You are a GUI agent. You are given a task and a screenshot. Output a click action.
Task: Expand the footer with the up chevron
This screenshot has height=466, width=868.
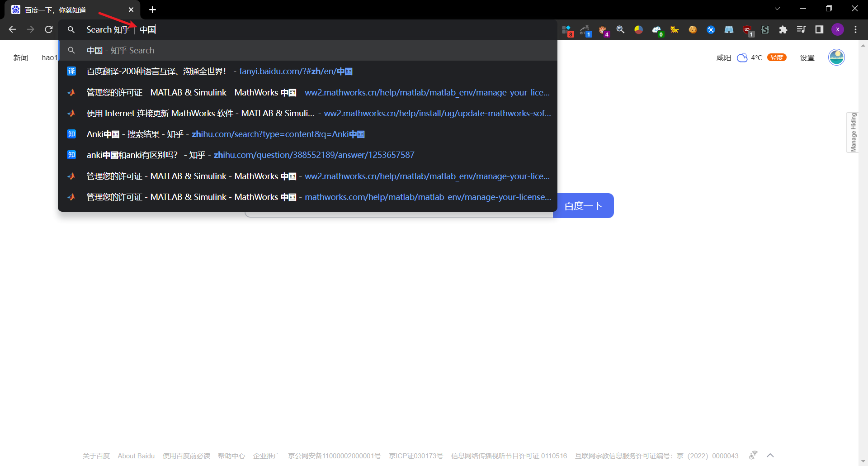[x=770, y=455]
